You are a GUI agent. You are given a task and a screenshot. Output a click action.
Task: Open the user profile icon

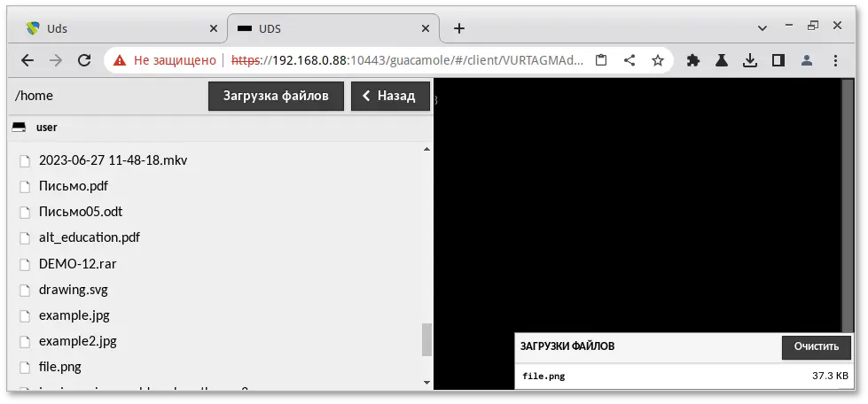[807, 60]
